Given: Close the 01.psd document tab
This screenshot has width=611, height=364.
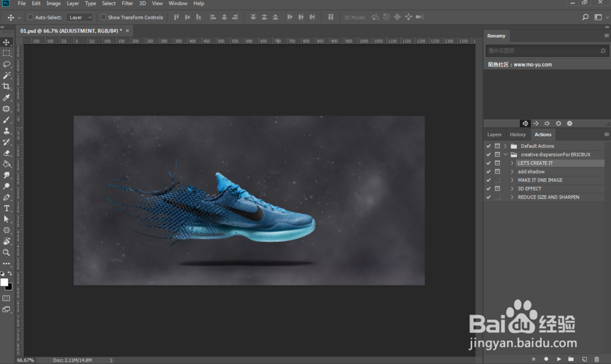Looking at the screenshot, I should [x=127, y=31].
